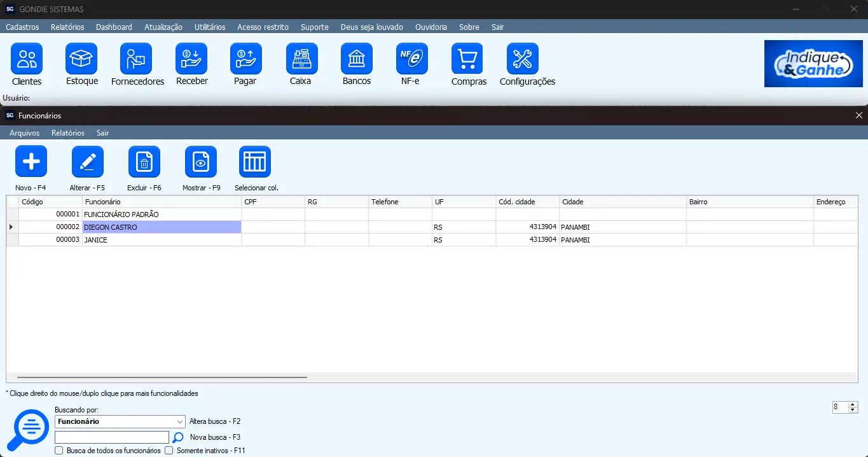
Task: Click the Mostrar - F9 eye icon
Action: pyautogui.click(x=201, y=162)
